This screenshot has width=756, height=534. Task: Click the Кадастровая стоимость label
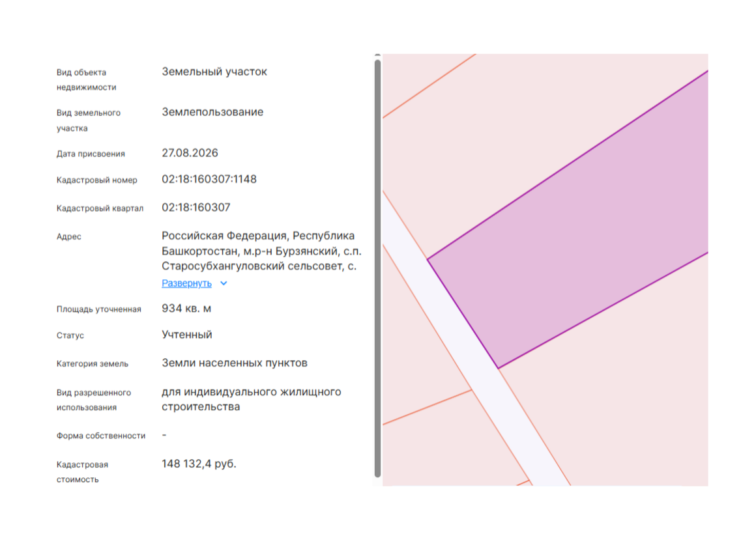tap(83, 472)
